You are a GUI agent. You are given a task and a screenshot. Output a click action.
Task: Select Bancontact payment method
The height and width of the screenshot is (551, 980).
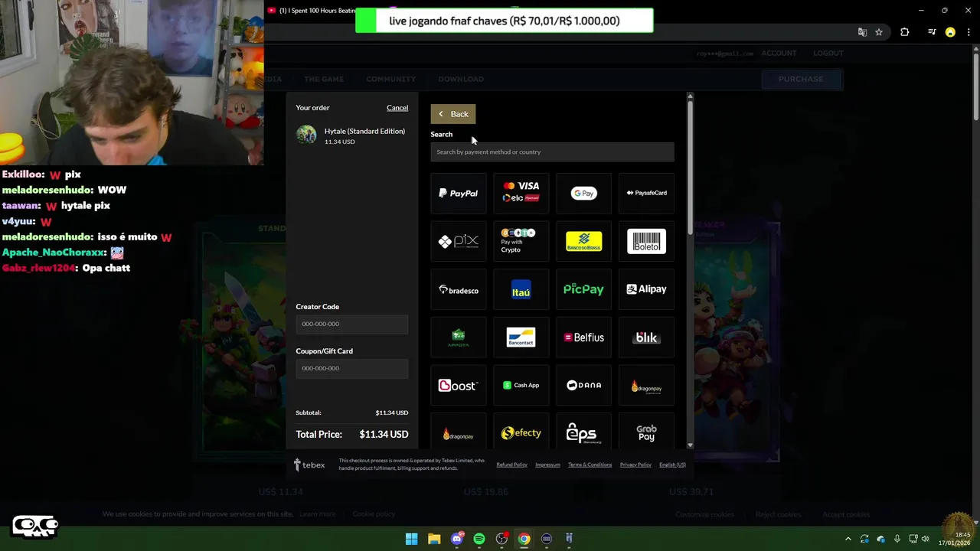tap(521, 337)
